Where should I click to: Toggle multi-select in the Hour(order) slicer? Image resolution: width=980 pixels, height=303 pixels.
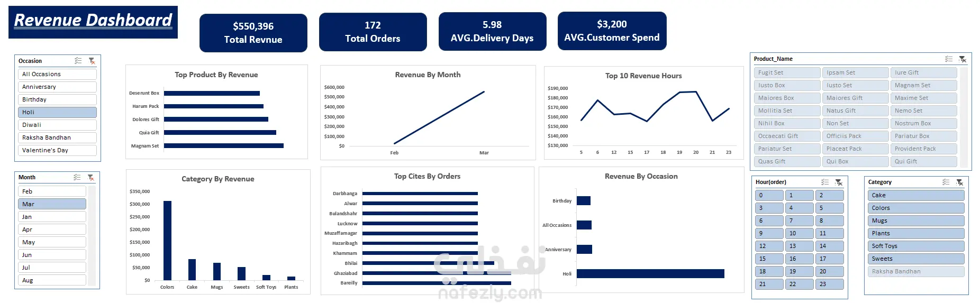825,182
